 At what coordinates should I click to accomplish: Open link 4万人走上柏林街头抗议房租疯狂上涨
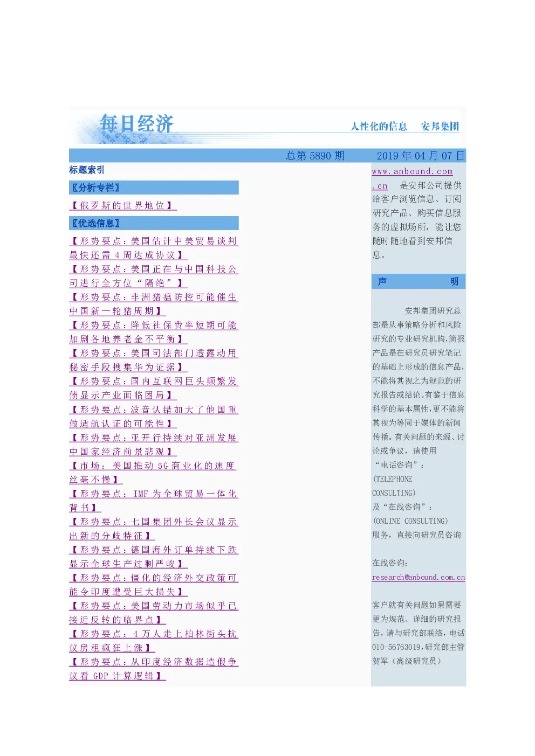(154, 641)
